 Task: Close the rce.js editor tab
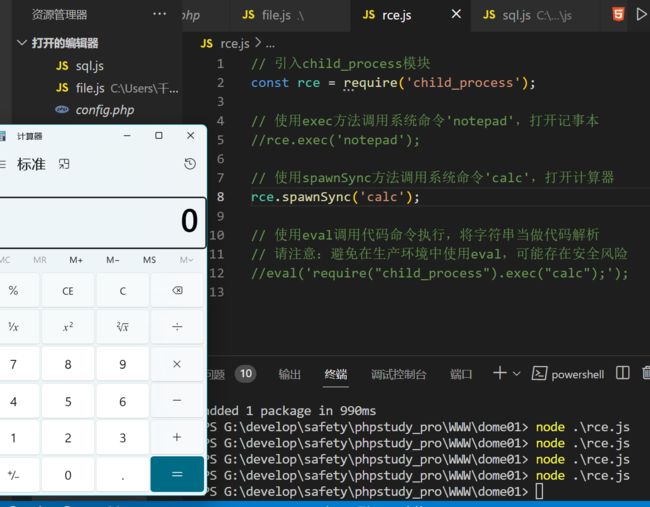(x=456, y=15)
